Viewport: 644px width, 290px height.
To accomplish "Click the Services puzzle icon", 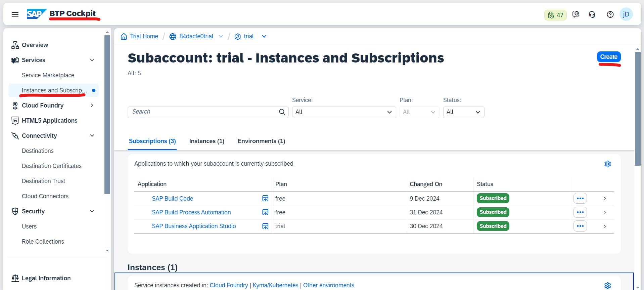I will click(15, 60).
